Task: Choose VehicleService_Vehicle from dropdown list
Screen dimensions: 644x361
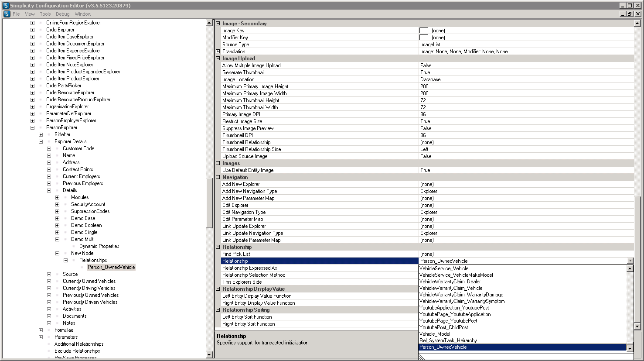Action: point(522,268)
